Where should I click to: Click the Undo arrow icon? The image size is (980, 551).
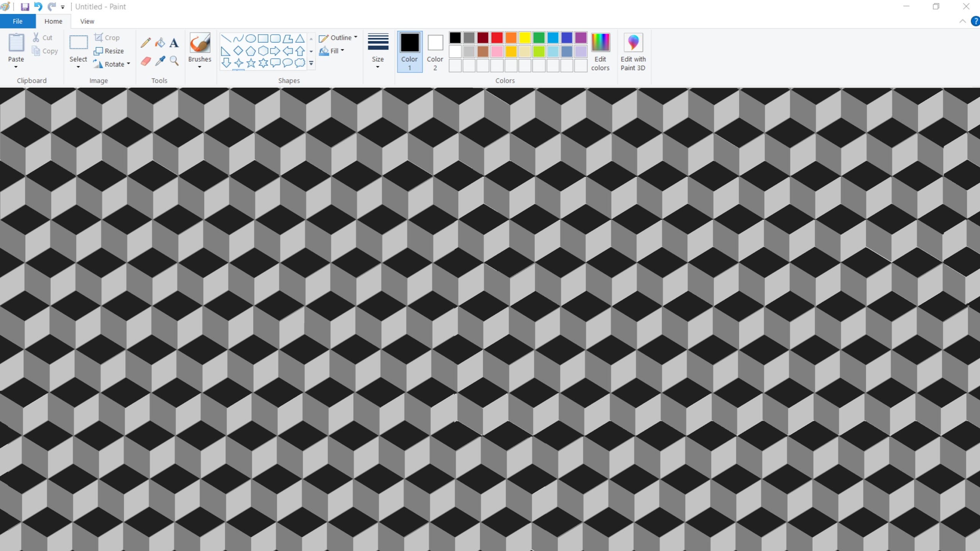click(x=38, y=7)
